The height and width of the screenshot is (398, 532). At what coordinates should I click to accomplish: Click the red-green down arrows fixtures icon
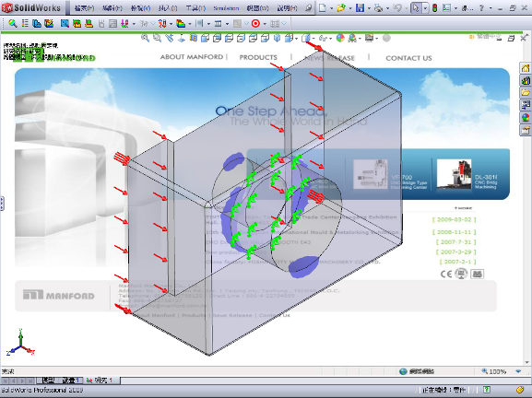click(x=124, y=23)
